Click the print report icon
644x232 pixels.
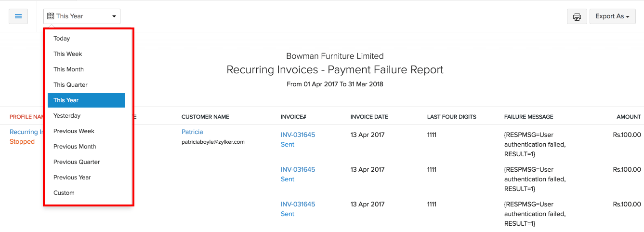[x=577, y=16]
